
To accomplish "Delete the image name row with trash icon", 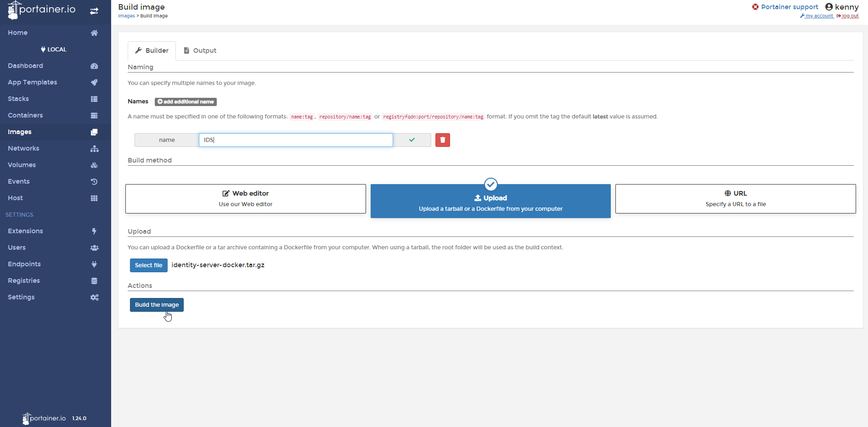I will point(442,140).
